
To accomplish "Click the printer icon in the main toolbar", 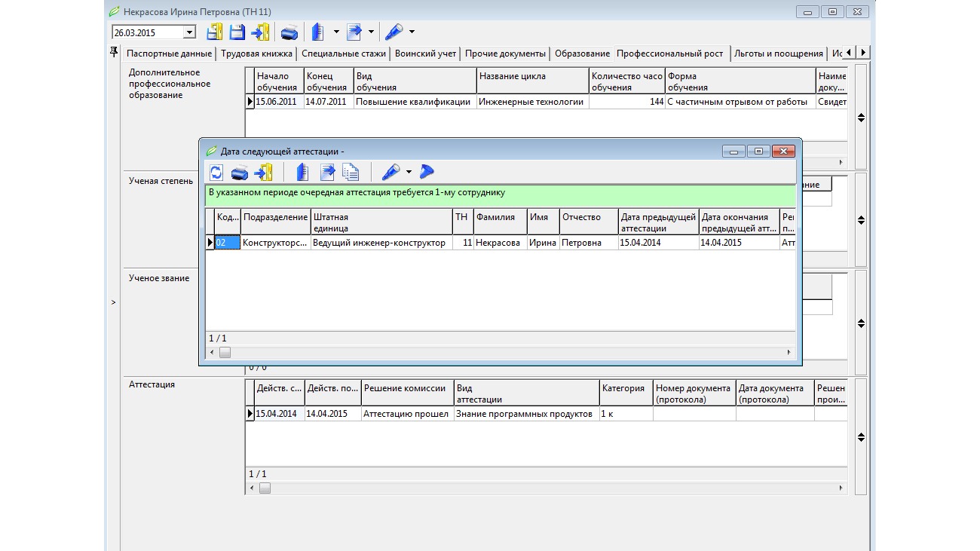I will pos(289,32).
